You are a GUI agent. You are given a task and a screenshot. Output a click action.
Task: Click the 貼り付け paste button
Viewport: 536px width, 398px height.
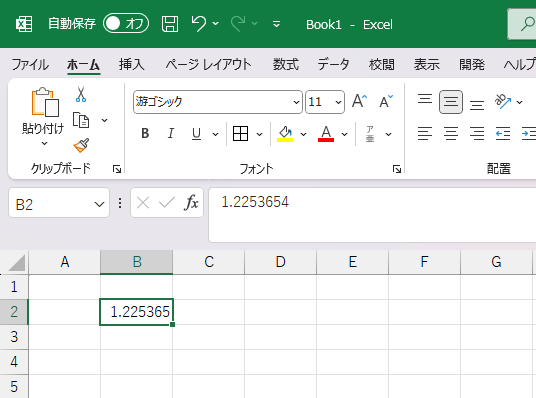tap(43, 116)
